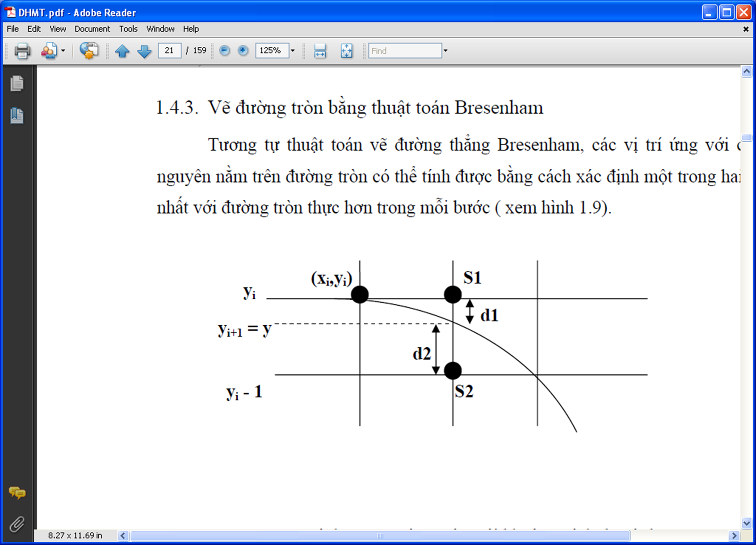The height and width of the screenshot is (545, 756).
Task: Open the File menu
Action: (13, 29)
